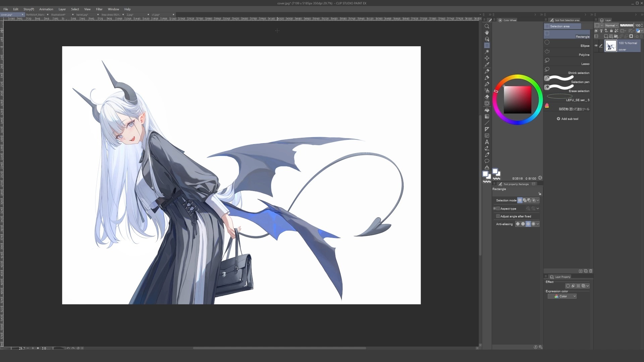Select the Hand move tool
This screenshot has width=644, height=362.
487,33
